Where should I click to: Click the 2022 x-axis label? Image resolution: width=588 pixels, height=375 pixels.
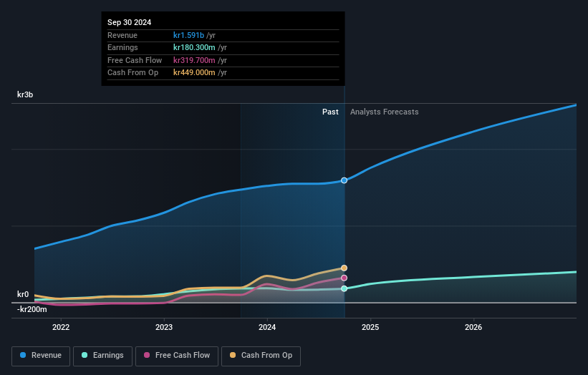click(61, 327)
